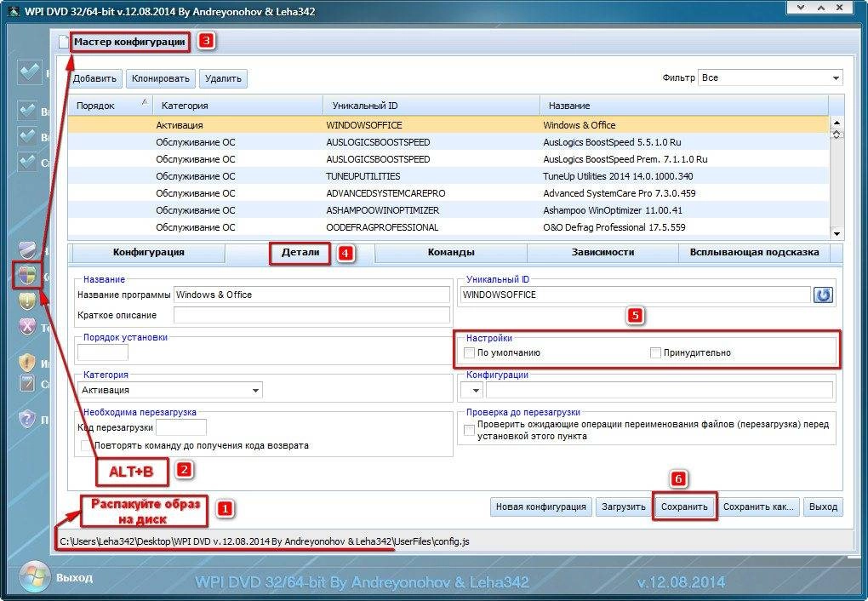This screenshot has width=868, height=601.
Task: Click the list scrollbar up arrow
Action: [837, 123]
